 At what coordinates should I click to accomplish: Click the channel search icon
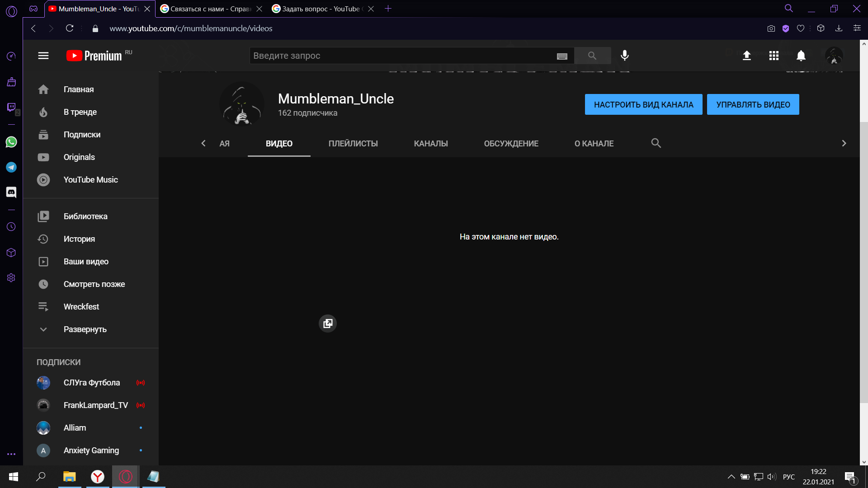coord(656,143)
